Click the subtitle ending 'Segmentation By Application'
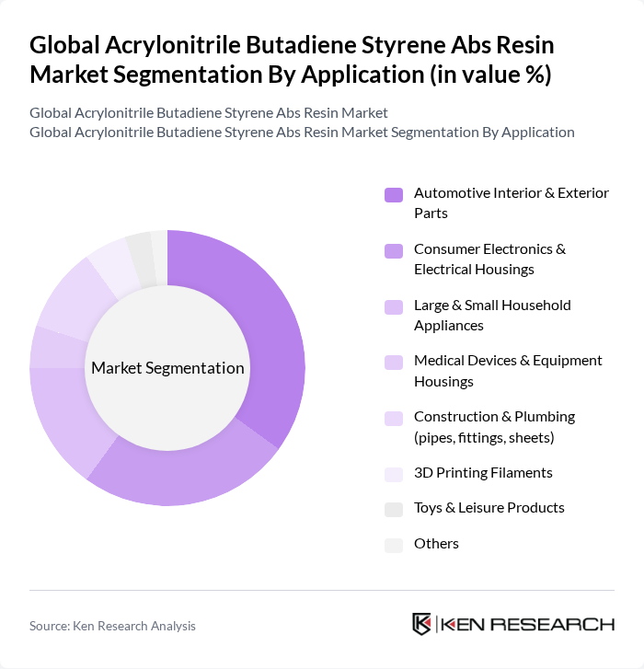 click(x=302, y=133)
